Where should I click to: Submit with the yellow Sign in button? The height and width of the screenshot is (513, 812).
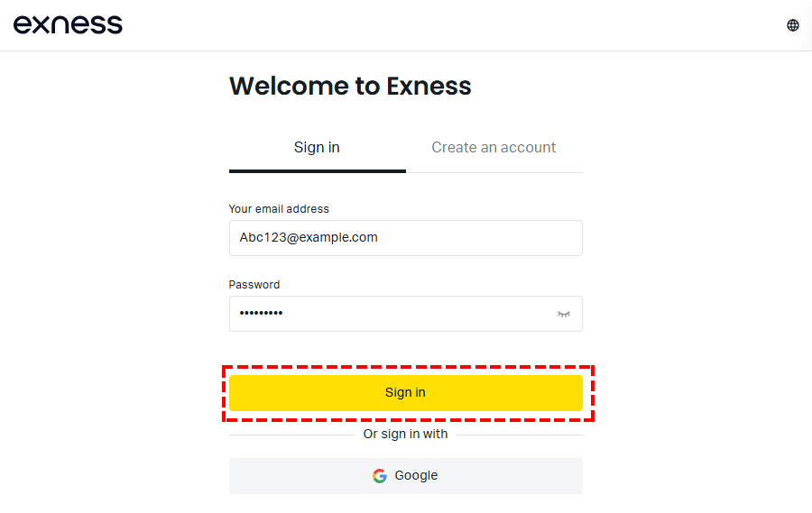click(405, 393)
